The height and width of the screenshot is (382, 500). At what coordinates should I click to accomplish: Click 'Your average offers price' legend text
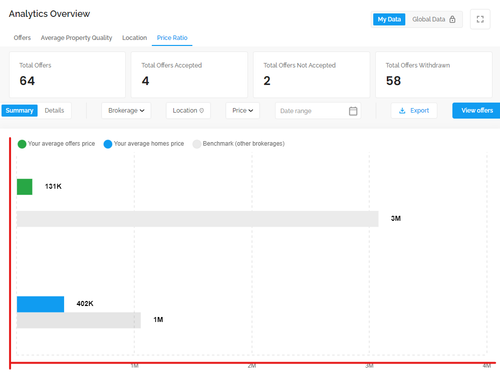(62, 144)
